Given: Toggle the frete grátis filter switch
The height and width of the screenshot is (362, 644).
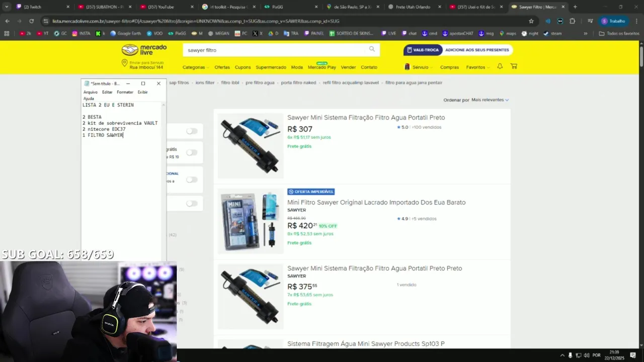Looking at the screenshot, I should [x=192, y=152].
